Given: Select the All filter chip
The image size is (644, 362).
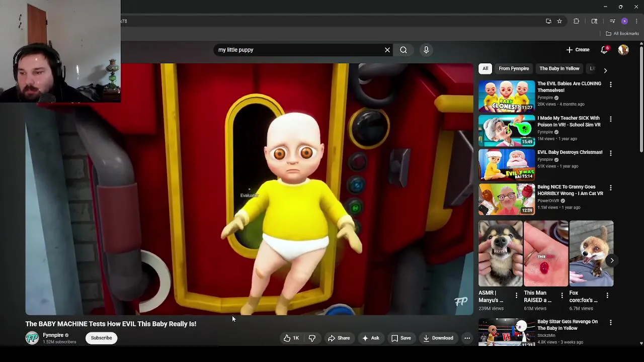Looking at the screenshot, I should pos(485,68).
